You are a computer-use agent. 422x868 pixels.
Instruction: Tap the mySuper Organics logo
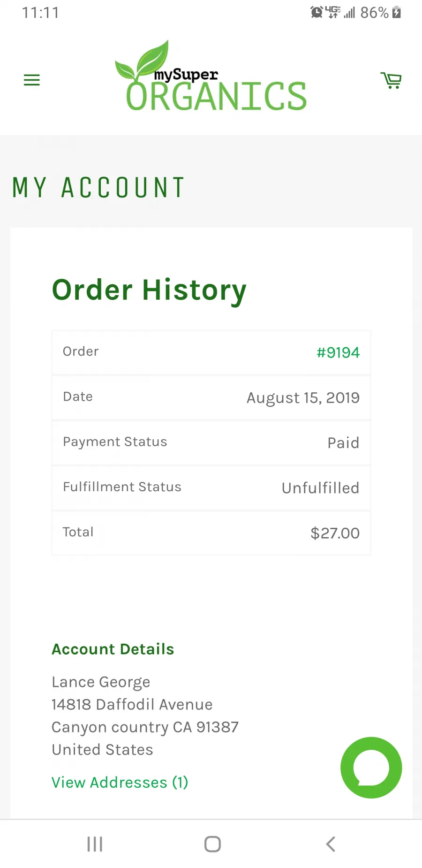click(x=211, y=76)
